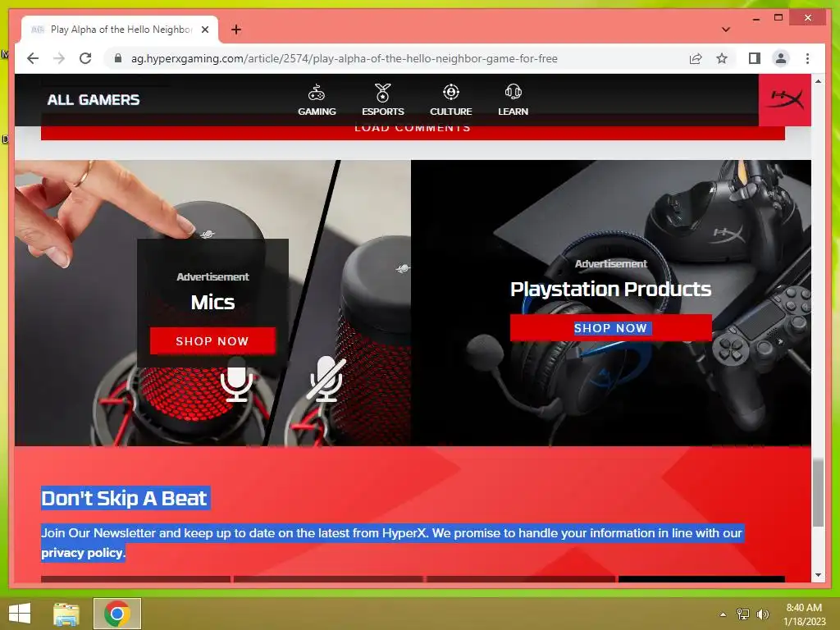The height and width of the screenshot is (630, 840).
Task: View site security lock info
Action: pyautogui.click(x=118, y=58)
